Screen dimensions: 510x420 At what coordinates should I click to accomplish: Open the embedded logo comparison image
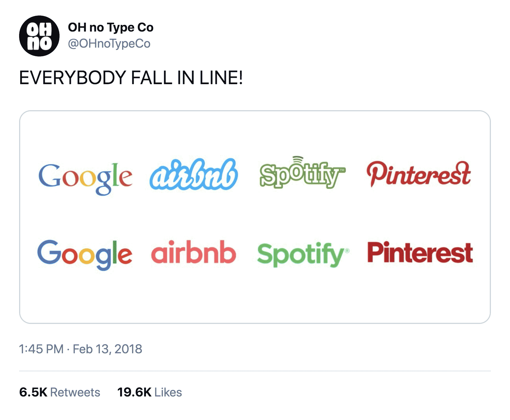[255, 217]
